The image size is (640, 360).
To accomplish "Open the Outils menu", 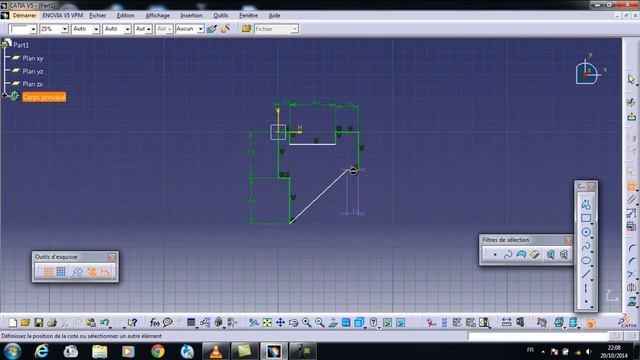I will [221, 16].
